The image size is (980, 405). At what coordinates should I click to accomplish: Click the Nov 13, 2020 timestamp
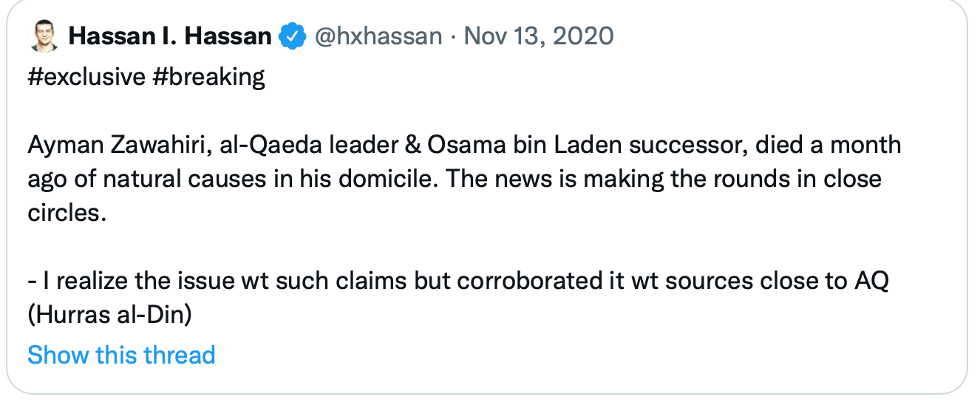pos(539,36)
